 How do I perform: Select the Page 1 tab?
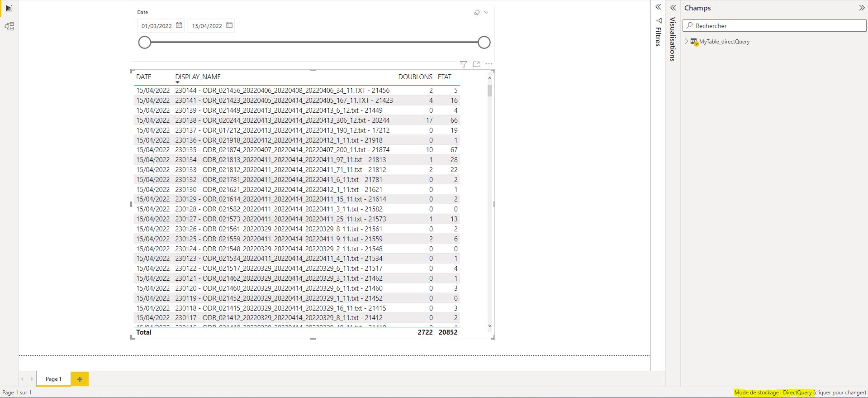[53, 379]
